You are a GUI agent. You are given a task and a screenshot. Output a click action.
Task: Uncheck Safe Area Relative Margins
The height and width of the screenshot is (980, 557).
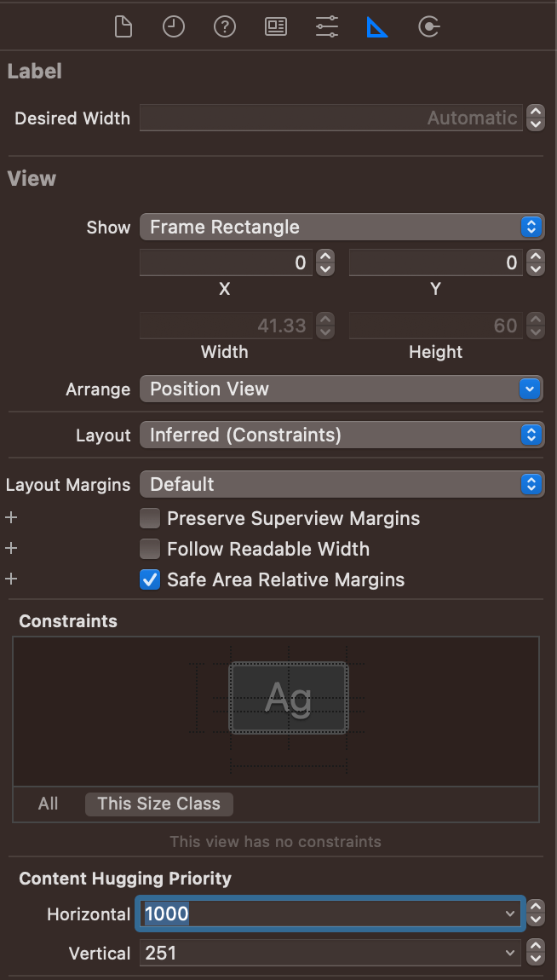click(x=150, y=579)
